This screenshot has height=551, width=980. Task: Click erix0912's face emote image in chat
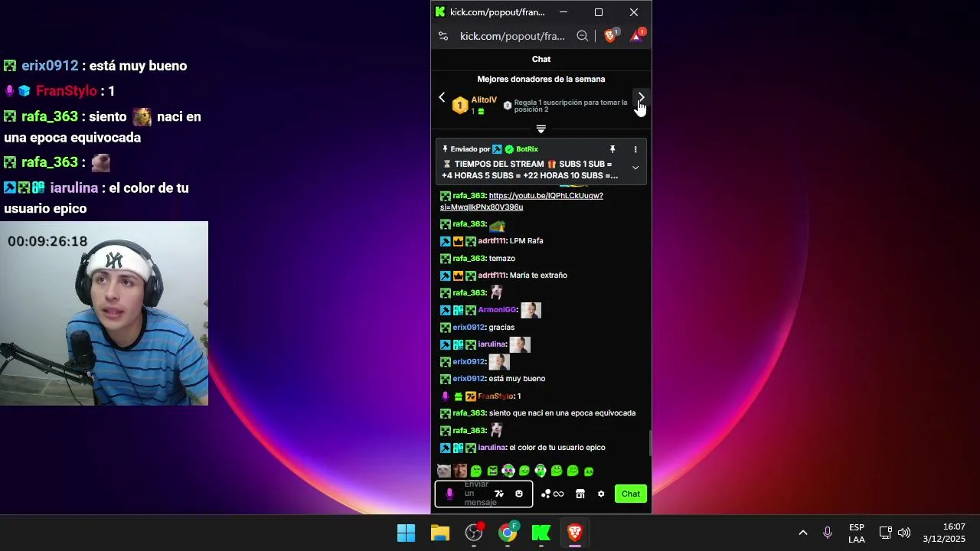pyautogui.click(x=499, y=361)
